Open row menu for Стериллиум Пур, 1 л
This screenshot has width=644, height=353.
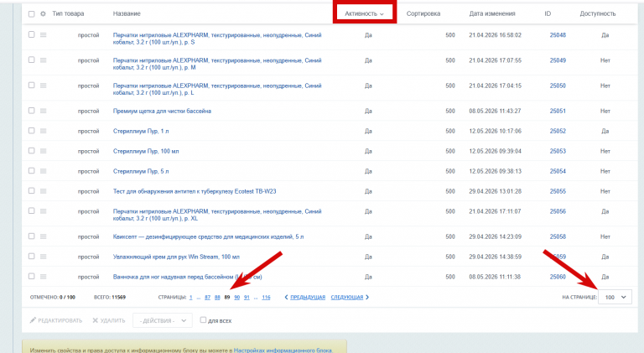(43, 131)
